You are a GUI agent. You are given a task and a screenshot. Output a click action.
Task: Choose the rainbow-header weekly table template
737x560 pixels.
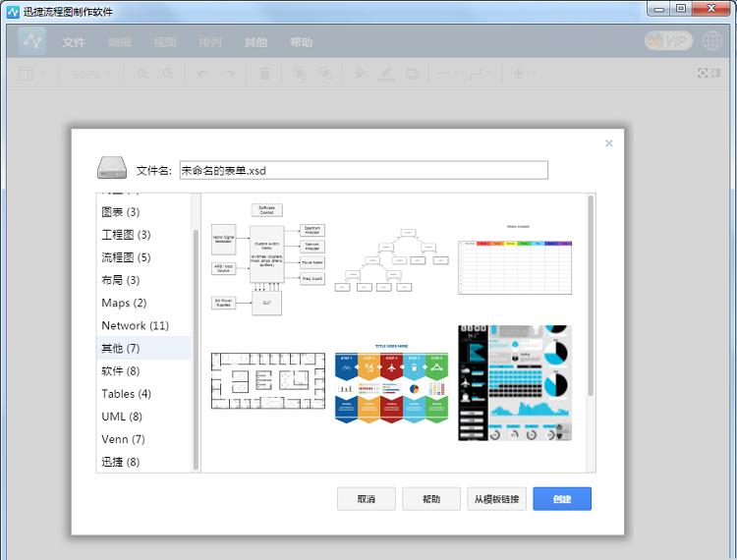515,259
